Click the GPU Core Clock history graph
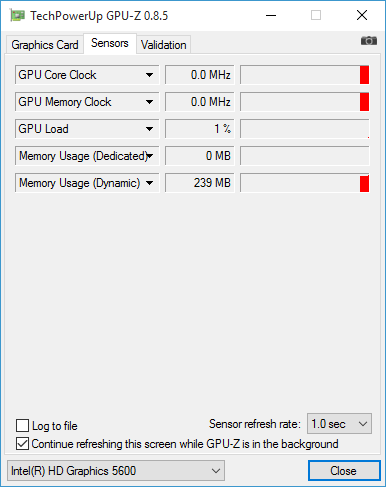 pos(304,75)
